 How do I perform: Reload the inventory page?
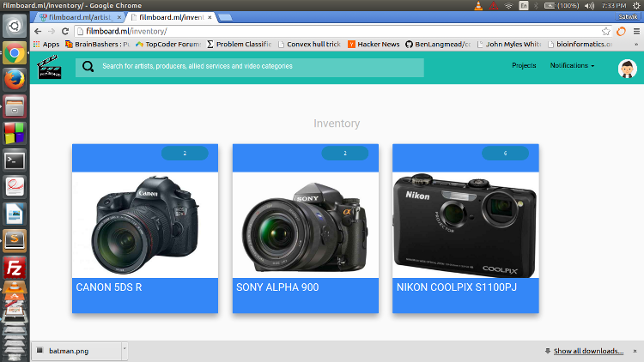pyautogui.click(x=65, y=31)
